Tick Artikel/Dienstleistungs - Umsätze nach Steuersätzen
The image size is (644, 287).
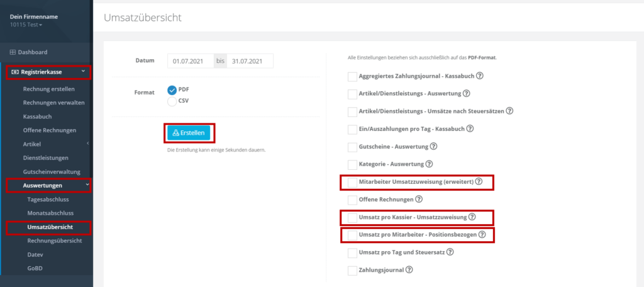(x=352, y=112)
